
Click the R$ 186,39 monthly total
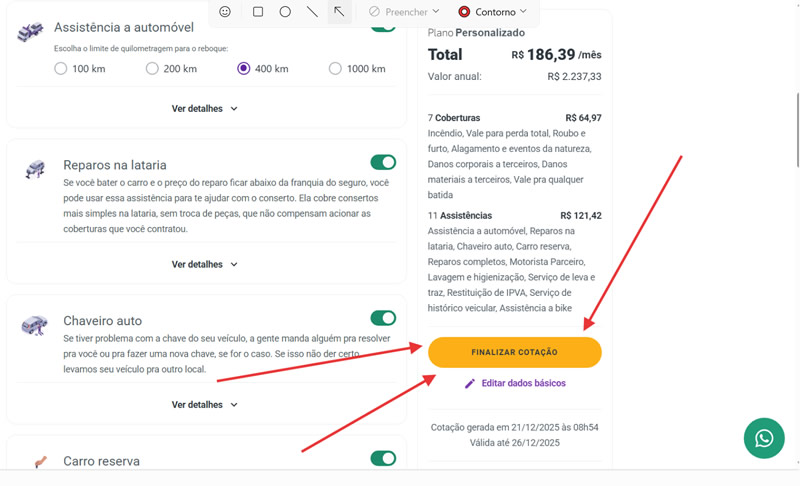556,54
